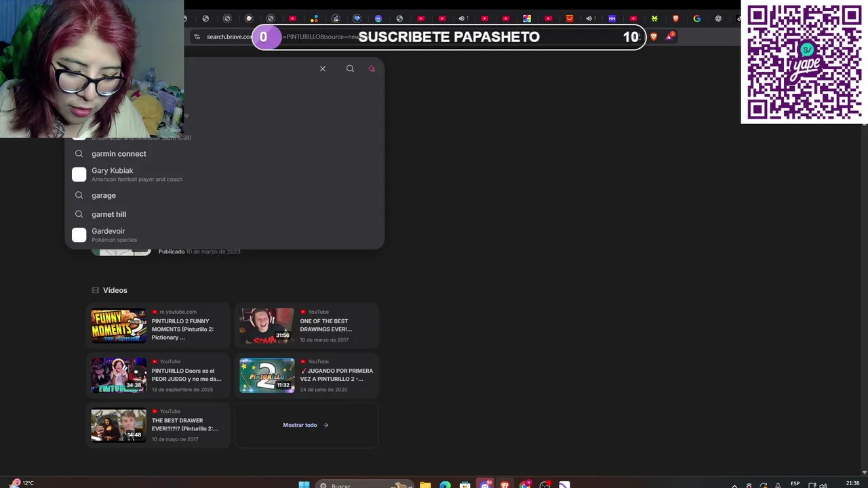868x488 pixels.
Task: Switch to the purple 'HH' tab
Action: pos(612,18)
